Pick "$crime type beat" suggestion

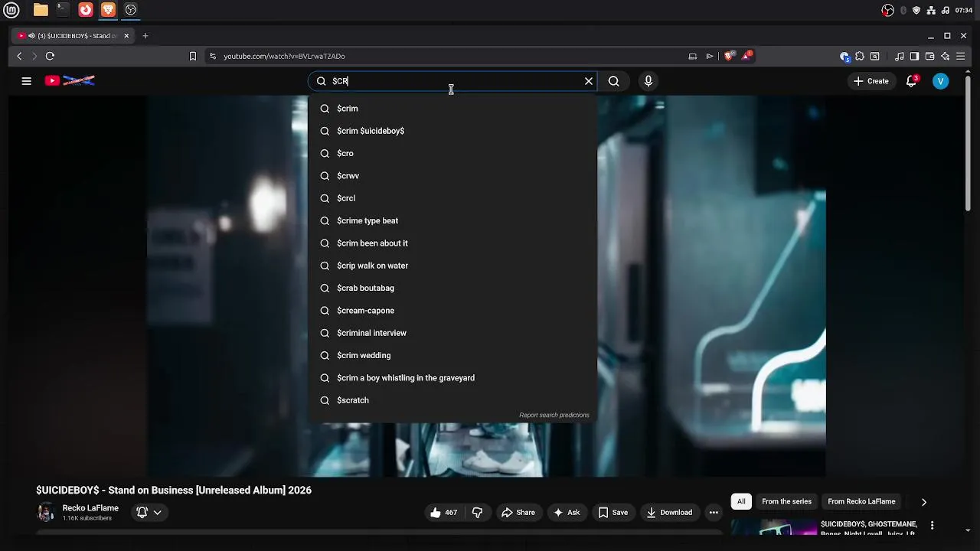point(452,220)
